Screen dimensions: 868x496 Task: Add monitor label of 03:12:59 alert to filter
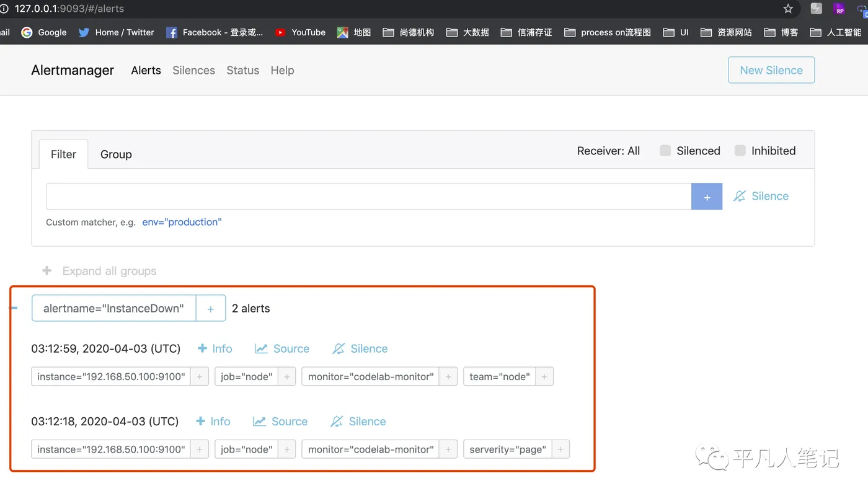pos(448,376)
